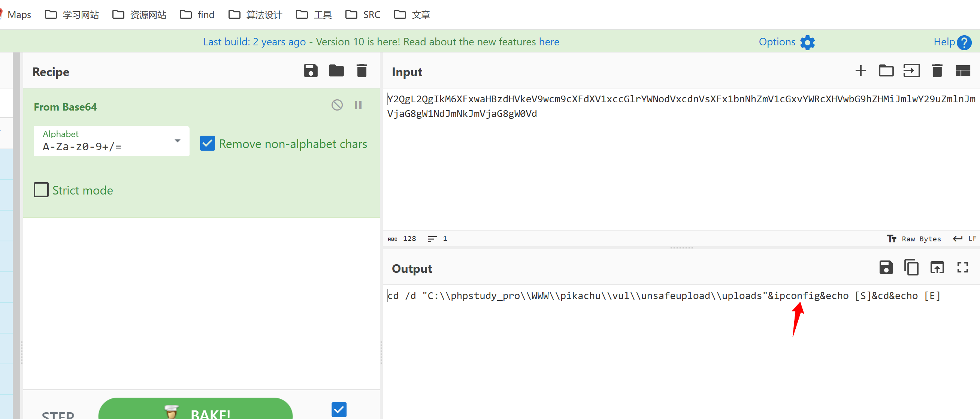Reset the pane layout
The width and height of the screenshot is (980, 419).
(x=962, y=71)
